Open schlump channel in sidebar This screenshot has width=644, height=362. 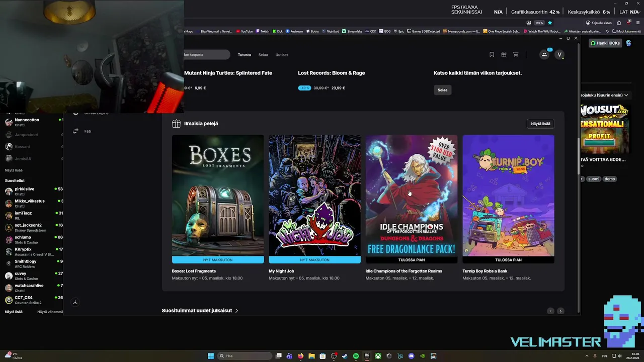[x=33, y=239]
